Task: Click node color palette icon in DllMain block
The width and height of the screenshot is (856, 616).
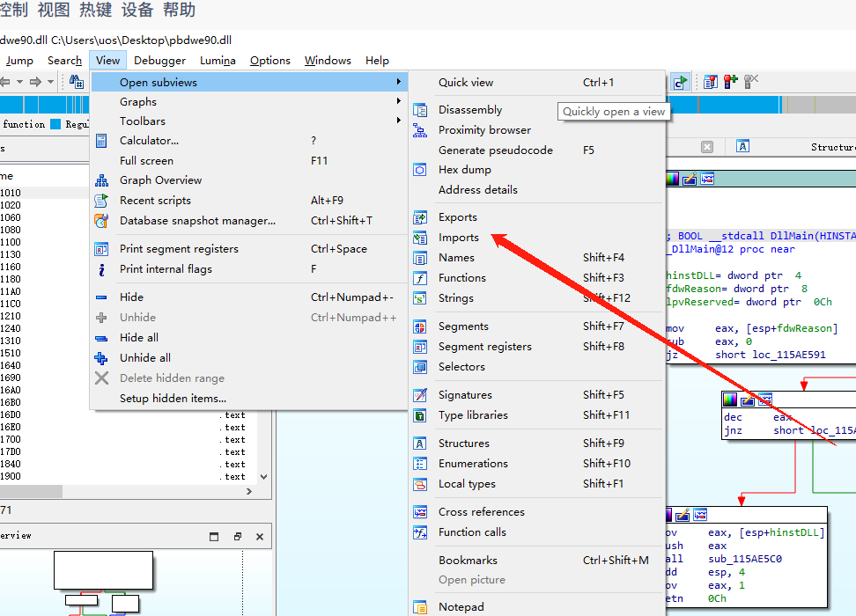Action: (673, 179)
